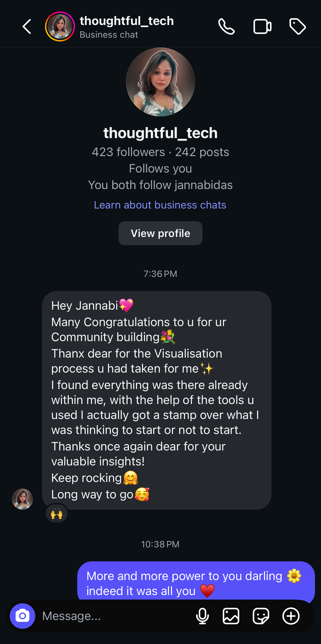View story from header avatar
This screenshot has height=644, width=321.
coord(60,26)
